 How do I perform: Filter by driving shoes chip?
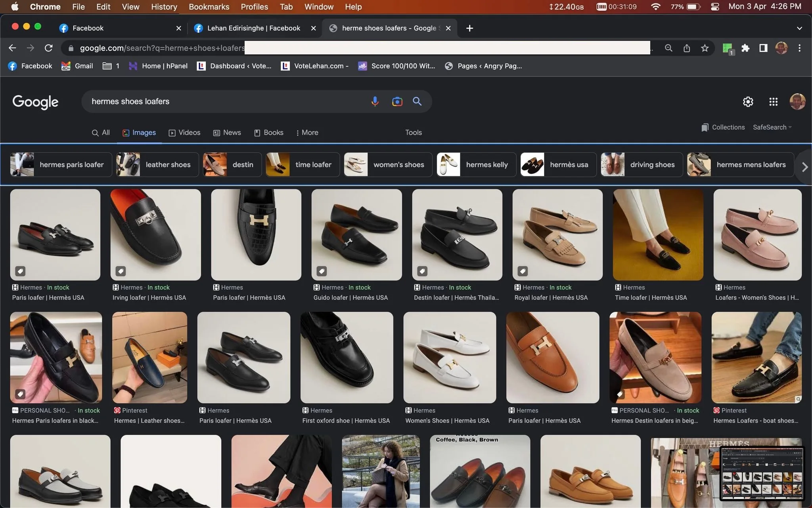click(642, 165)
